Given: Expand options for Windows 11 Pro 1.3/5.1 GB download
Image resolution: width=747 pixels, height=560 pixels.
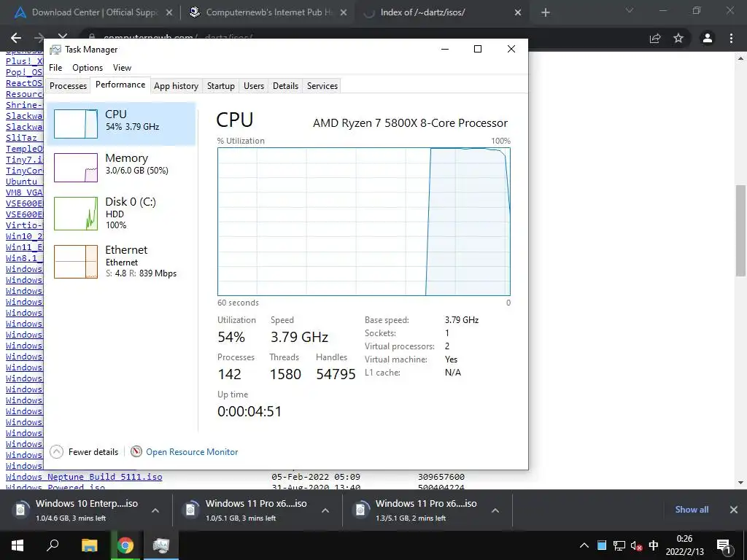Looking at the screenshot, I should [495, 510].
